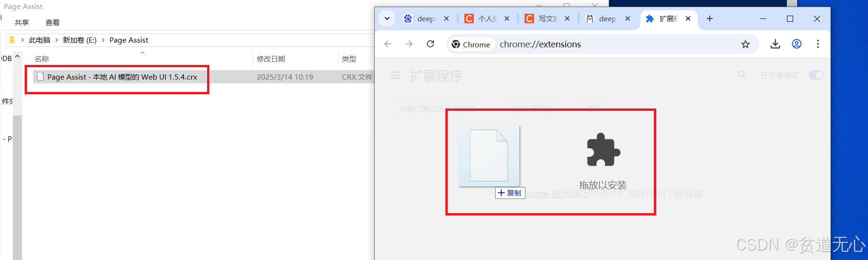868x260 pixels.
Task: Click the modified date 2025/3/14 10:19 cell
Action: (x=285, y=77)
